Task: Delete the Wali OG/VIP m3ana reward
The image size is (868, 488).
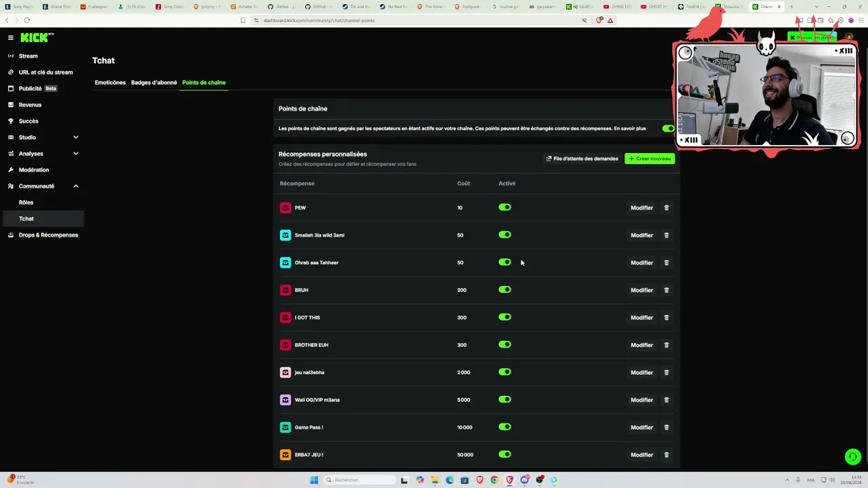Action: pyautogui.click(x=666, y=400)
